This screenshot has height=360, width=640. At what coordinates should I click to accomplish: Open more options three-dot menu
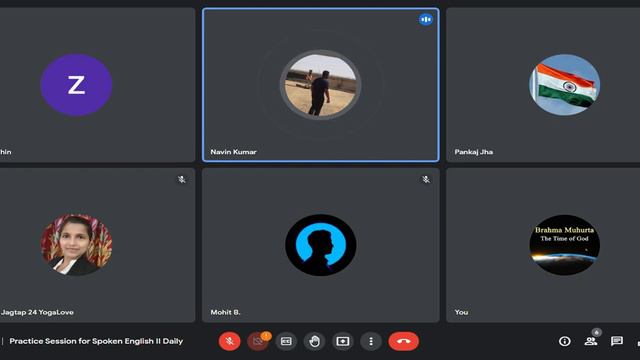[371, 341]
